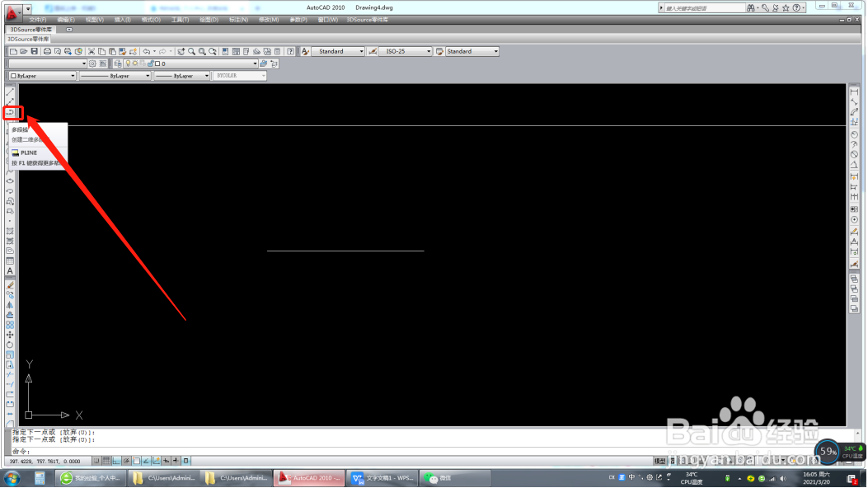Open the Layer Properties Manager icon
The width and height of the screenshot is (868, 488).
click(x=117, y=63)
